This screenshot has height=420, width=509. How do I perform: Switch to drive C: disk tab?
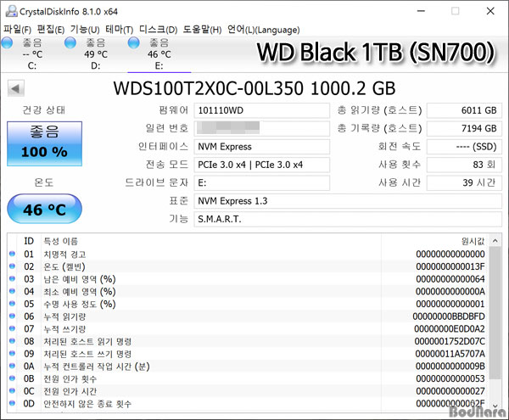(32, 54)
